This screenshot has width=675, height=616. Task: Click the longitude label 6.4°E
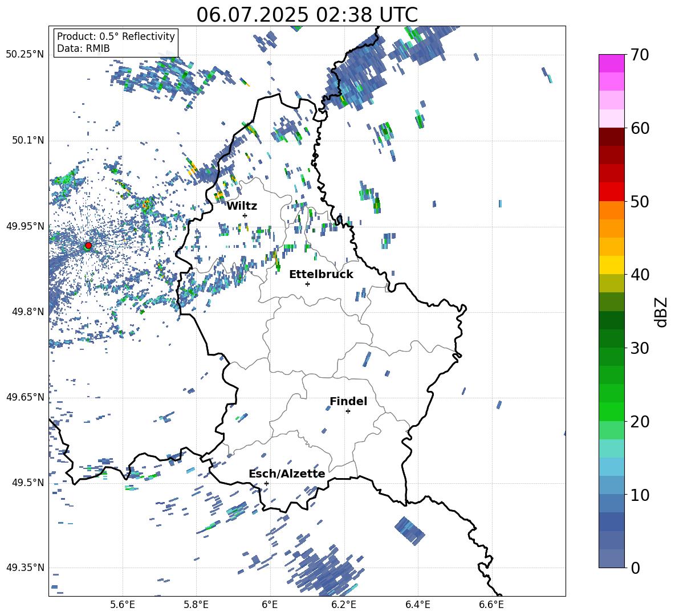coord(417,605)
